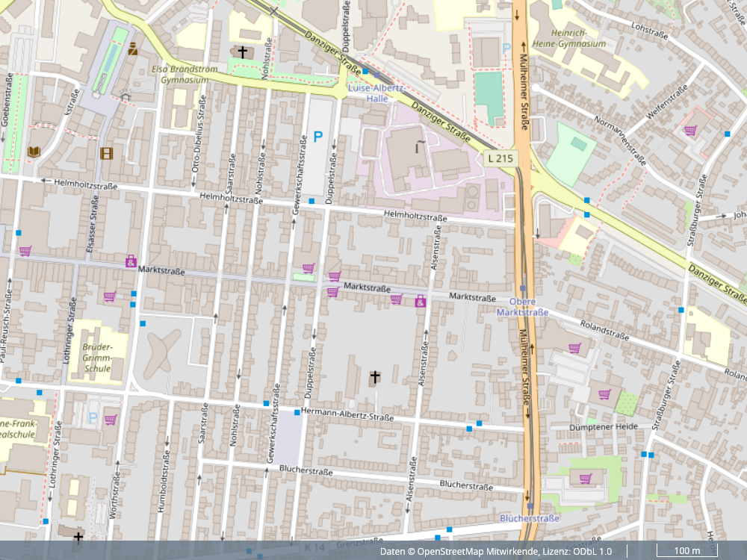Click the Brüder-Grimm-Schule school label
747x560 pixels.
[x=98, y=358]
